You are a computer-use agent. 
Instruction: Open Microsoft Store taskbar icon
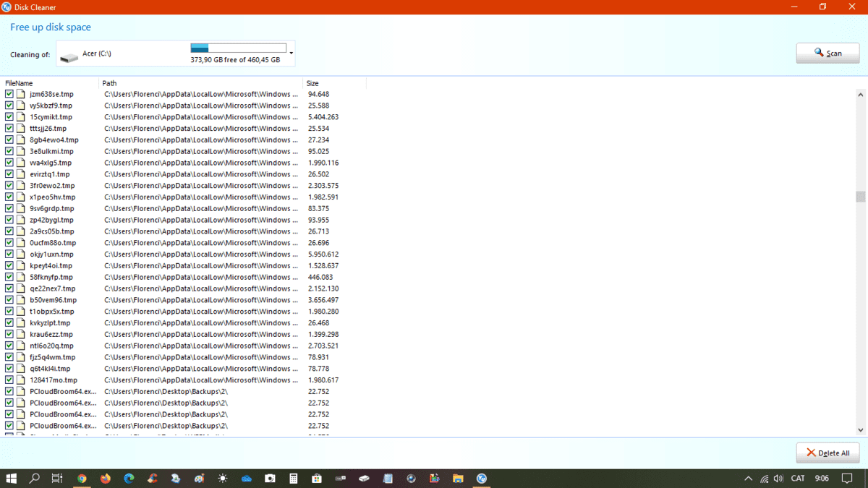click(317, 479)
